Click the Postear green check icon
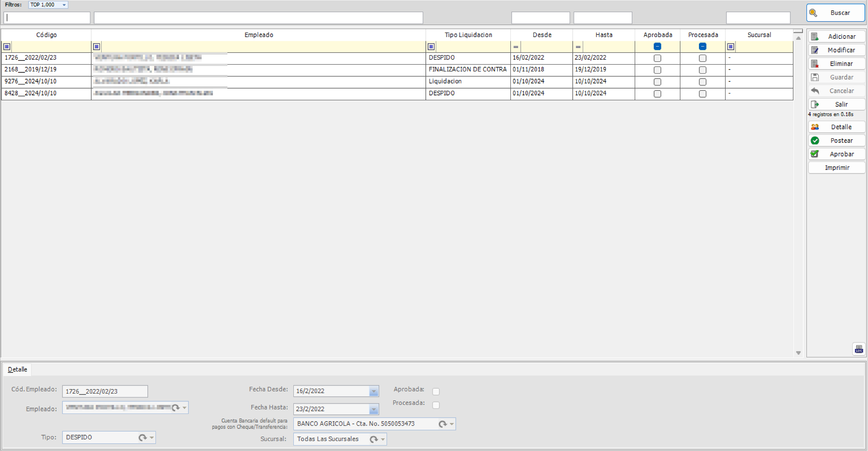The width and height of the screenshot is (868, 451). (x=816, y=141)
